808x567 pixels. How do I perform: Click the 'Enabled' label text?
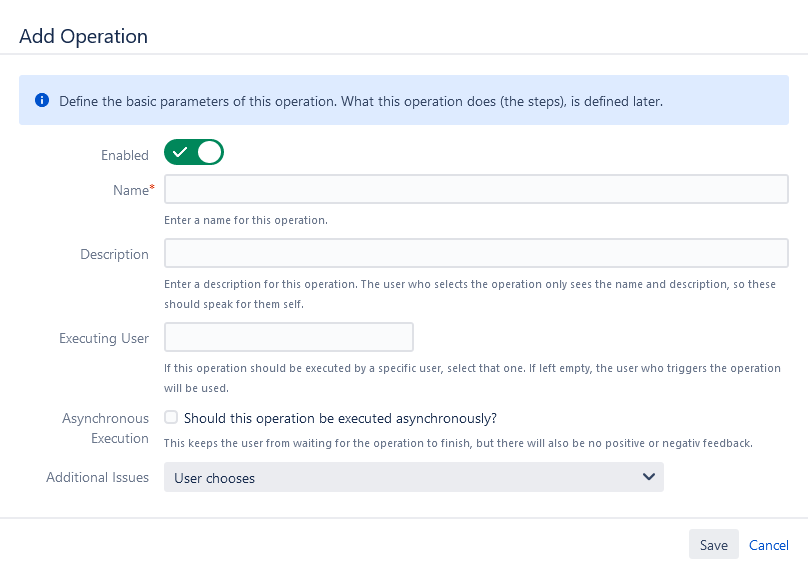pyautogui.click(x=124, y=155)
